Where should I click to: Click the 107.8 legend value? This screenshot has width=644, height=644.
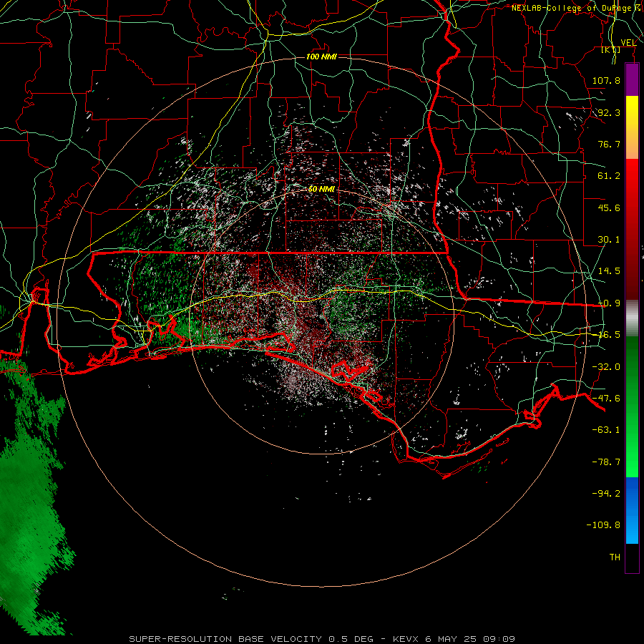(606, 80)
